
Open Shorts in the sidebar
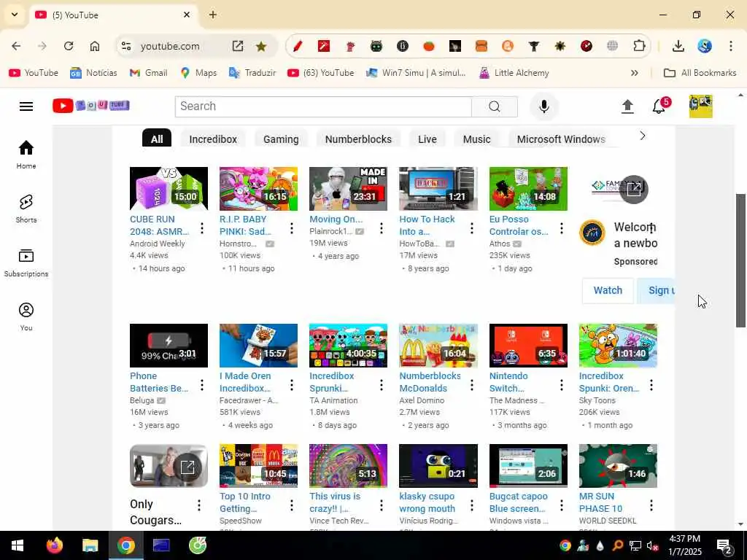pos(26,209)
